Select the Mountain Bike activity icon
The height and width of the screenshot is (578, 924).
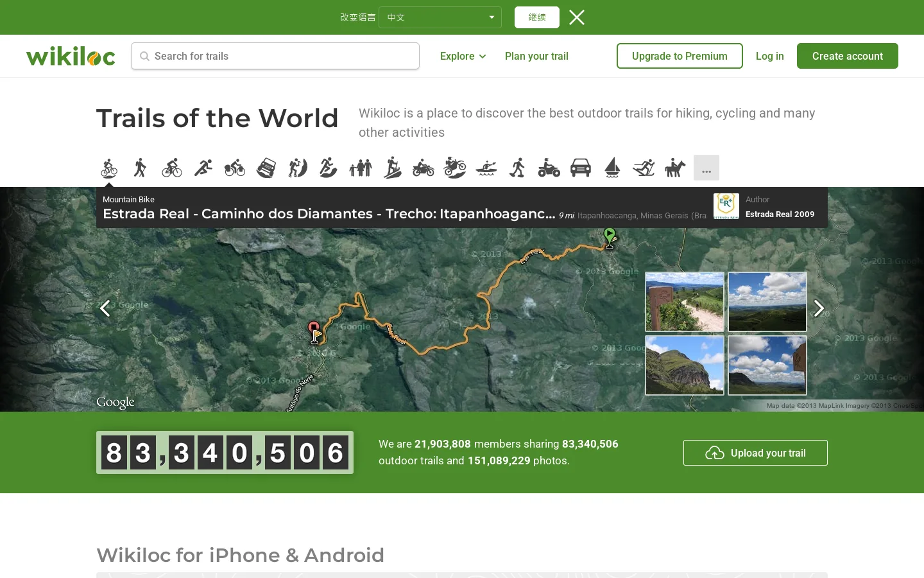109,168
